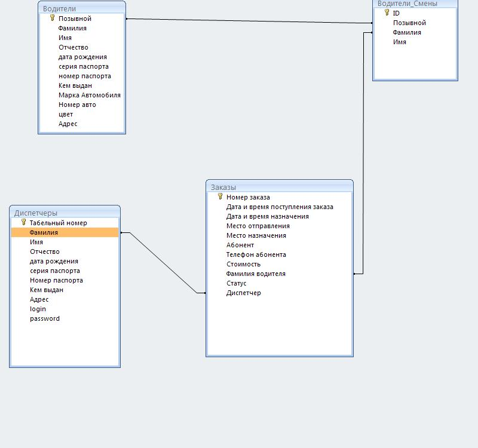
Task: Select Табельный номер field
Action: coord(58,223)
